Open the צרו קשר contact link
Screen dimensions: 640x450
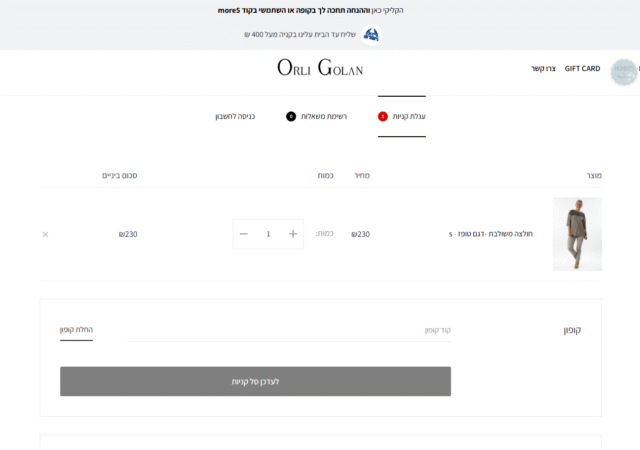(543, 69)
